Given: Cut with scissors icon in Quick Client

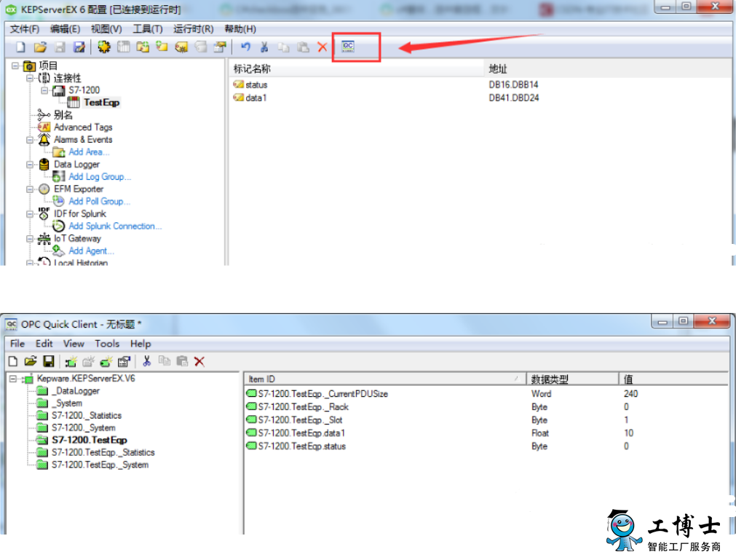Looking at the screenshot, I should click(147, 361).
